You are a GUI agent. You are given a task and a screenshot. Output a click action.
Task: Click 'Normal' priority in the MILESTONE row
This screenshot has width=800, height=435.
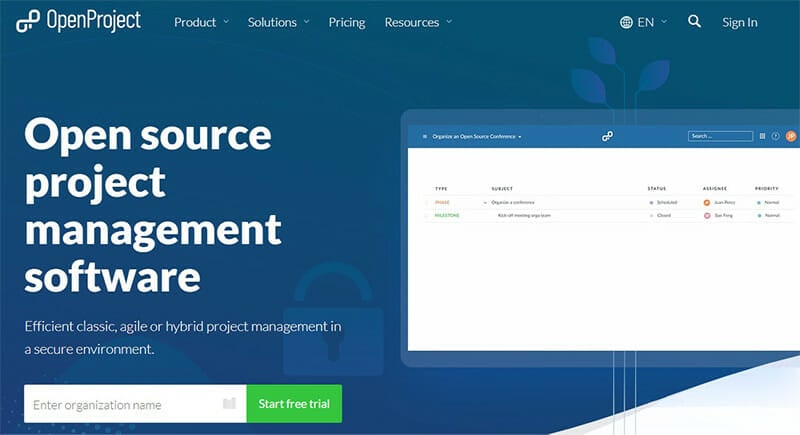tap(772, 216)
